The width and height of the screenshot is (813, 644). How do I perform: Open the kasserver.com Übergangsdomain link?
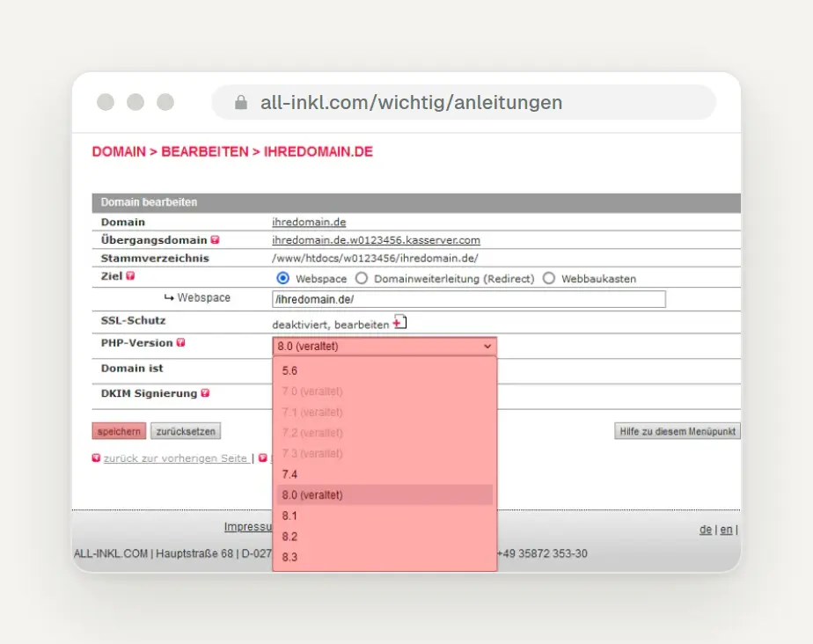(376, 240)
